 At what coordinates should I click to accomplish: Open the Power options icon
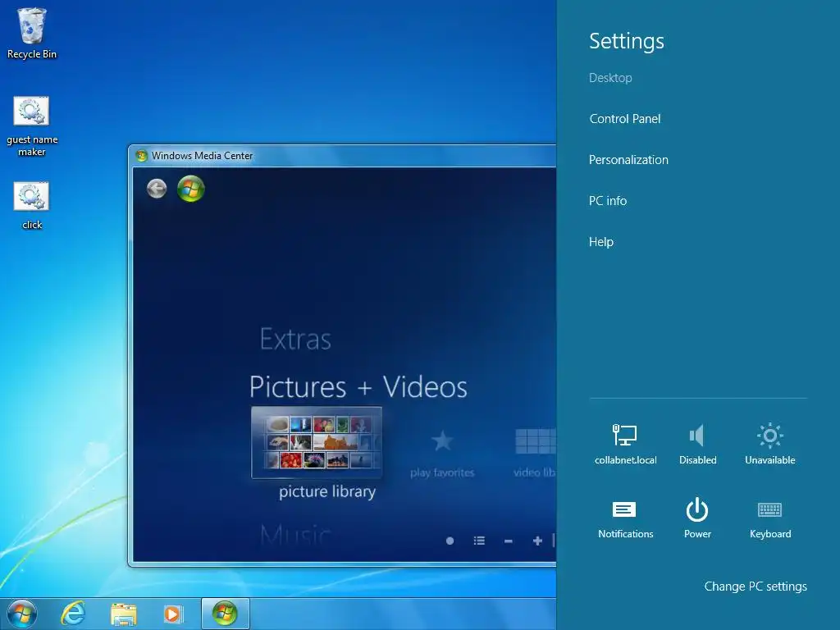click(x=697, y=518)
